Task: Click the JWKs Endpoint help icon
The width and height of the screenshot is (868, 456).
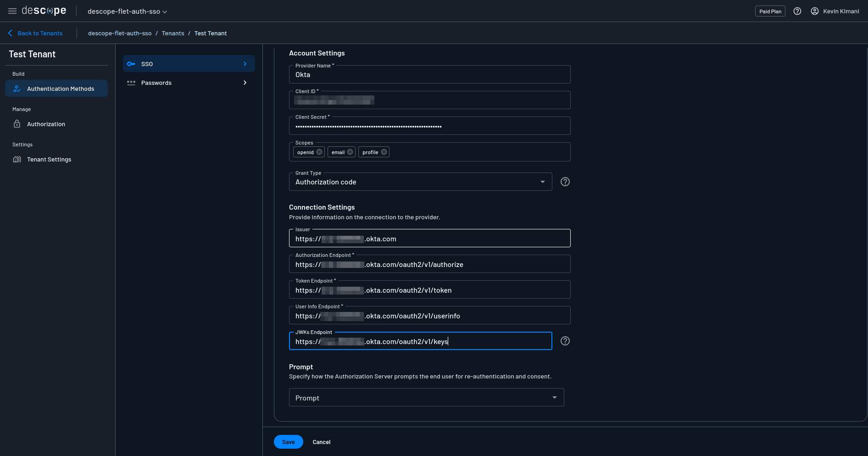Action: (565, 341)
